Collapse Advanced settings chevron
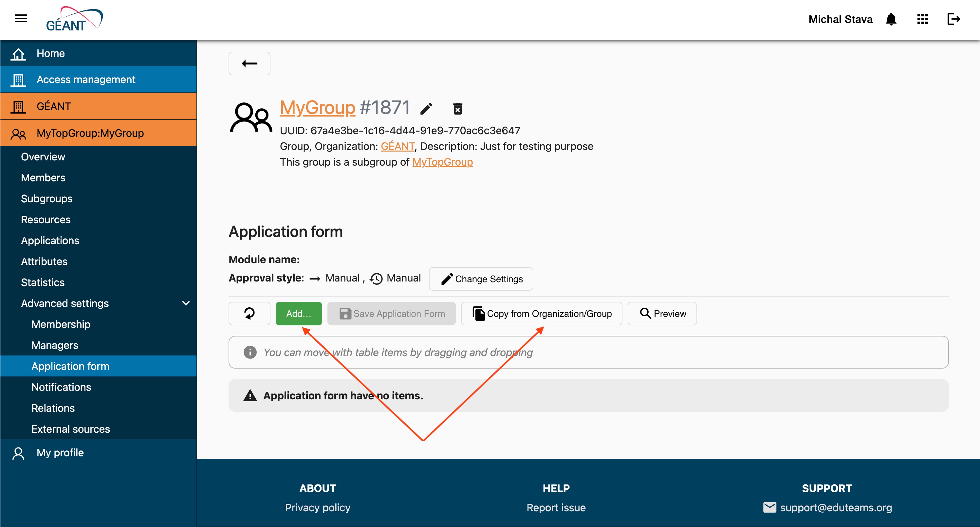The width and height of the screenshot is (980, 527). click(x=186, y=303)
